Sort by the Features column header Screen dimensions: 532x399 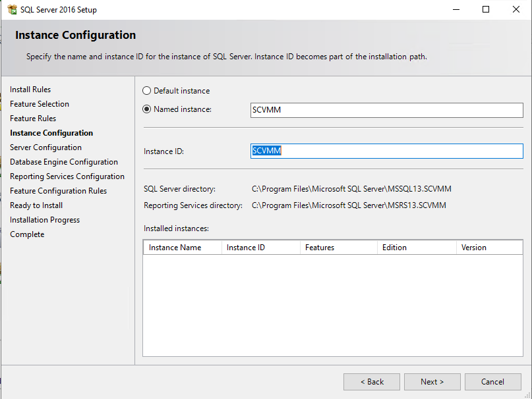[x=339, y=248]
